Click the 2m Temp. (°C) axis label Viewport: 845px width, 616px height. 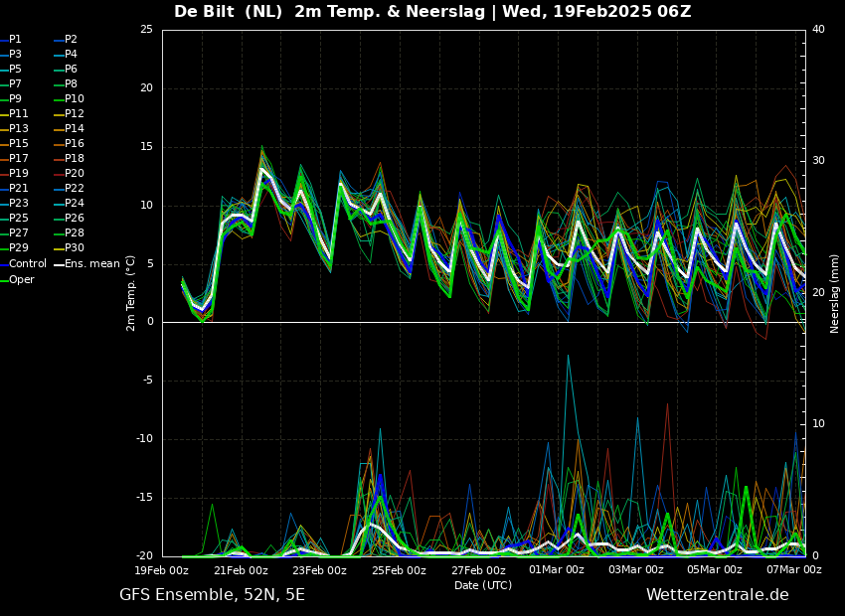[131, 293]
